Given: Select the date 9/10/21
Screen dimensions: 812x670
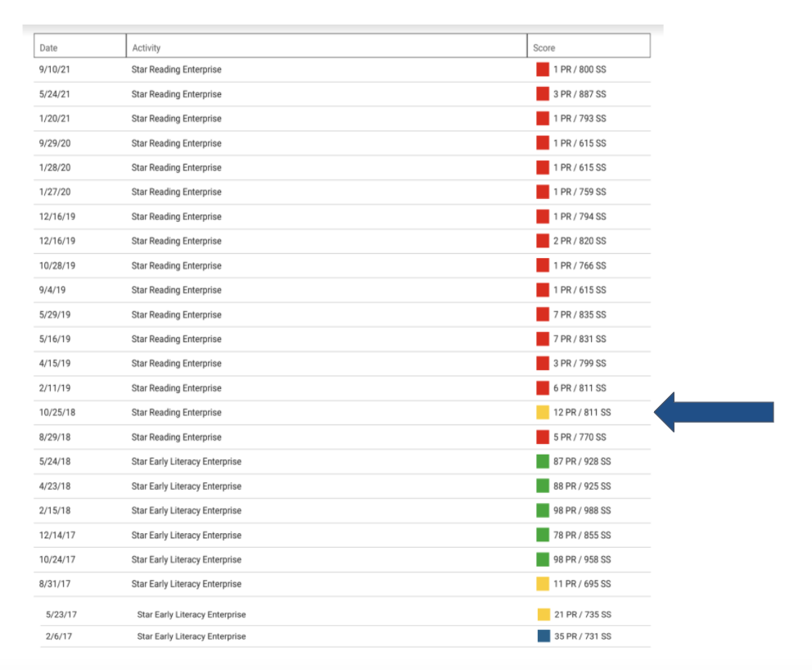Looking at the screenshot, I should (x=54, y=70).
